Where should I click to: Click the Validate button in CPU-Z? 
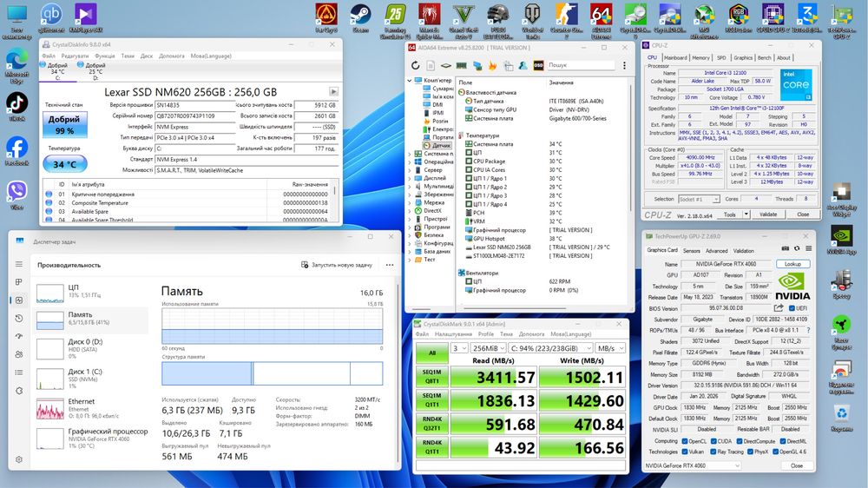[x=768, y=214]
